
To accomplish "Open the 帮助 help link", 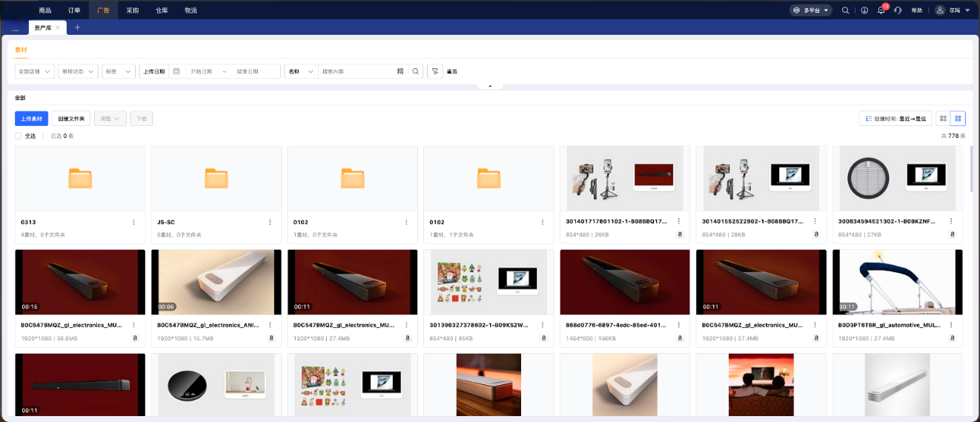I will click(x=917, y=10).
